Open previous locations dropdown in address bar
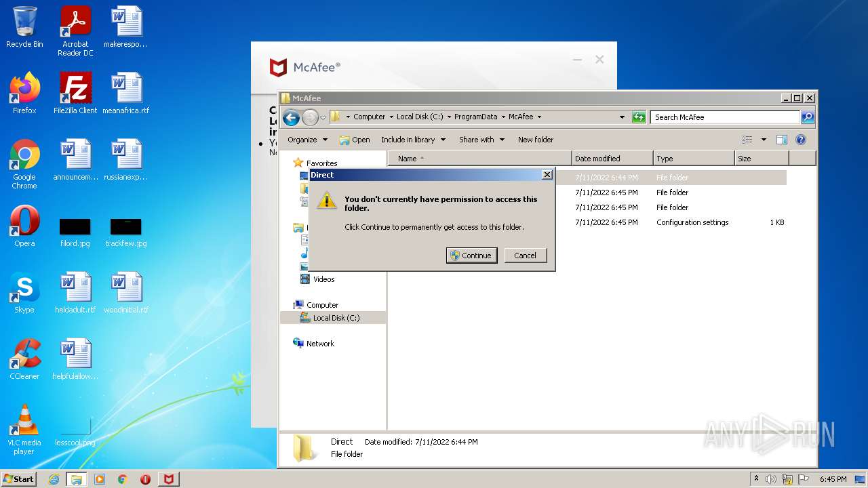Image resolution: width=868 pixels, height=488 pixels. point(622,117)
